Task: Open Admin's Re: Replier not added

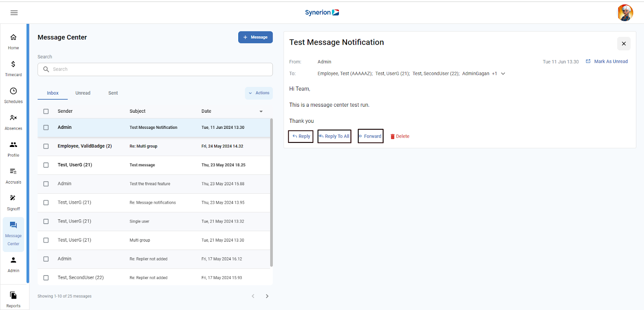Action: pos(154,259)
